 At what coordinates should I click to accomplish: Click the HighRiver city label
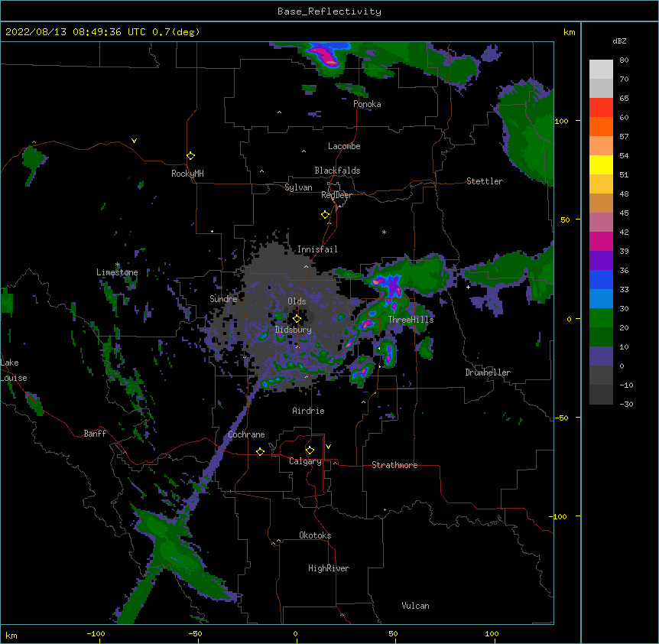pos(329,568)
